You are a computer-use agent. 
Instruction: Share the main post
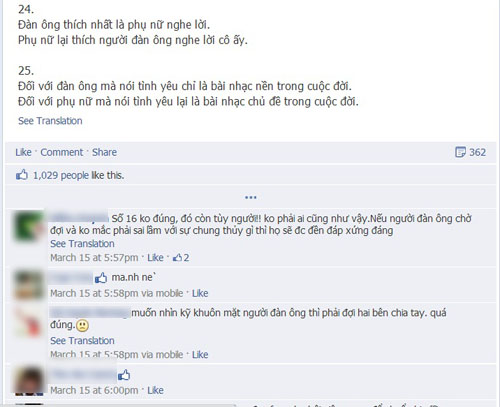[104, 152]
